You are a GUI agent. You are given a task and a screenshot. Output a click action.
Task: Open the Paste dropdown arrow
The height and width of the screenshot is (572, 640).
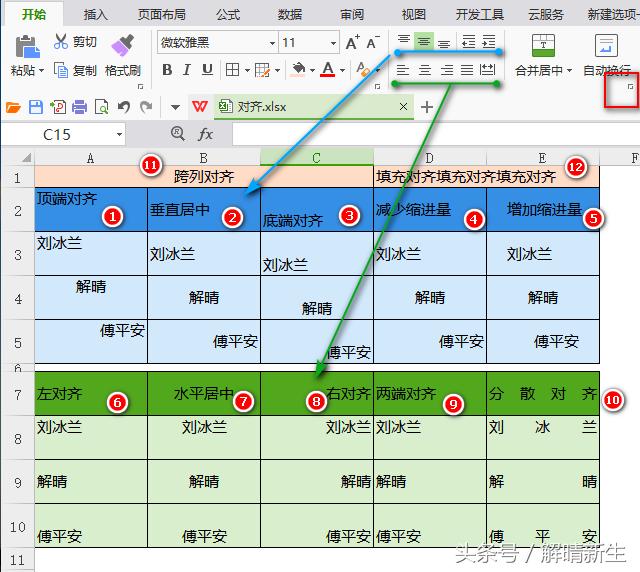(x=41, y=71)
